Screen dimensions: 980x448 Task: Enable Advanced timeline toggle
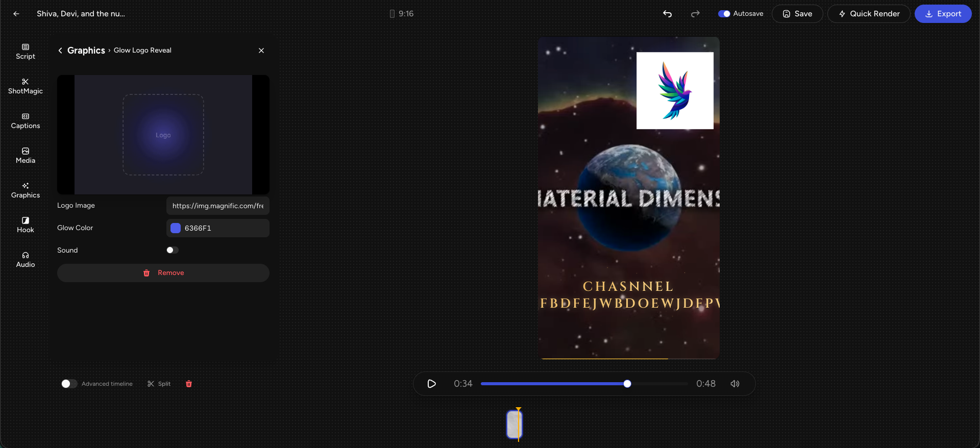(x=69, y=384)
